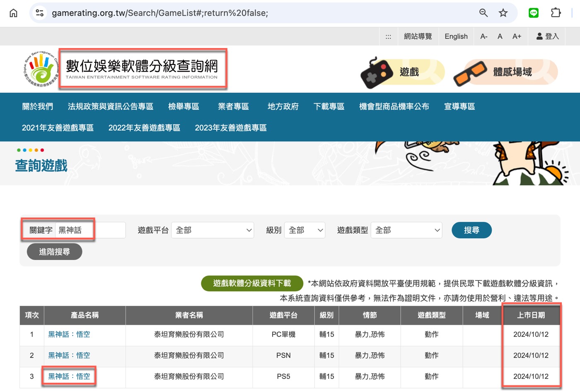580x392 pixels.
Task: Click the 業者名稱 column header
Action: [x=189, y=315]
